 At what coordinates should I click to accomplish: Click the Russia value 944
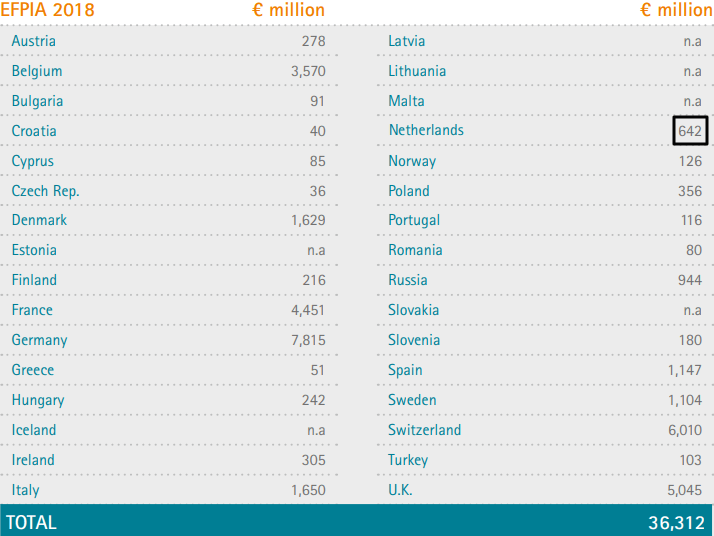coord(689,280)
